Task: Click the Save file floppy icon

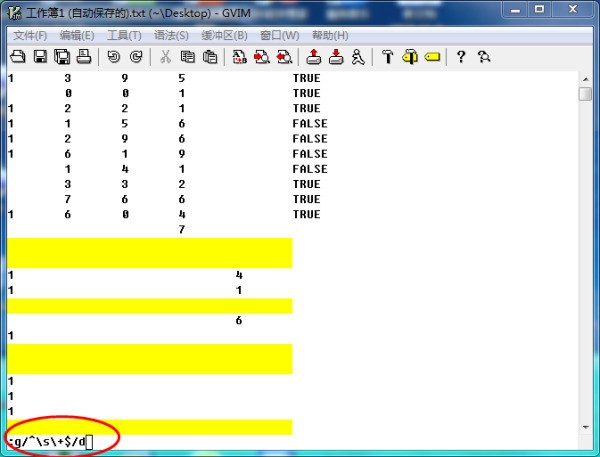Action: [x=40, y=57]
